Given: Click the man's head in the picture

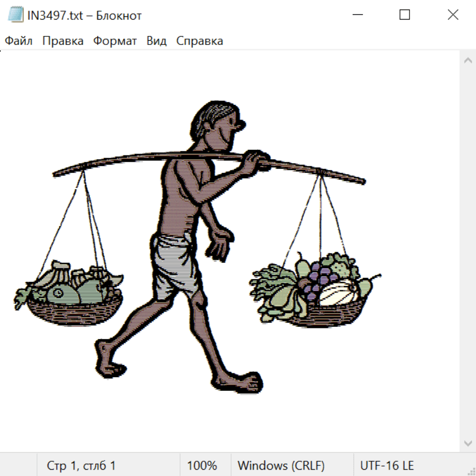Looking at the screenshot, I should coord(217,124).
